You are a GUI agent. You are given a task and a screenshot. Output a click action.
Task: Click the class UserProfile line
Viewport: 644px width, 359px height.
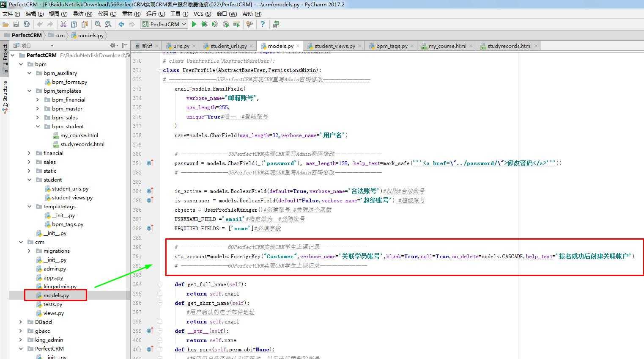pyautogui.click(x=242, y=70)
